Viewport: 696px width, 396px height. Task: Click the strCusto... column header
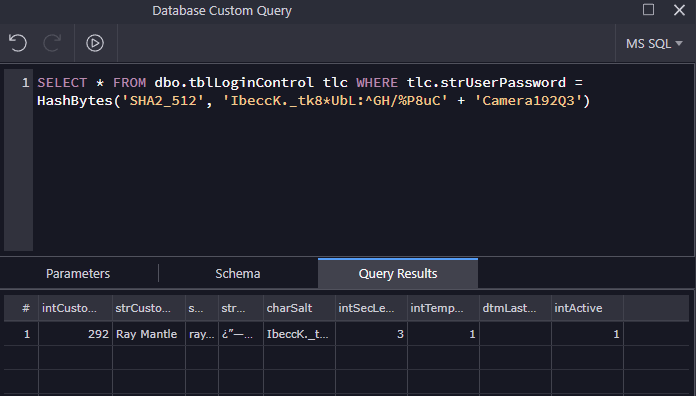(x=148, y=308)
